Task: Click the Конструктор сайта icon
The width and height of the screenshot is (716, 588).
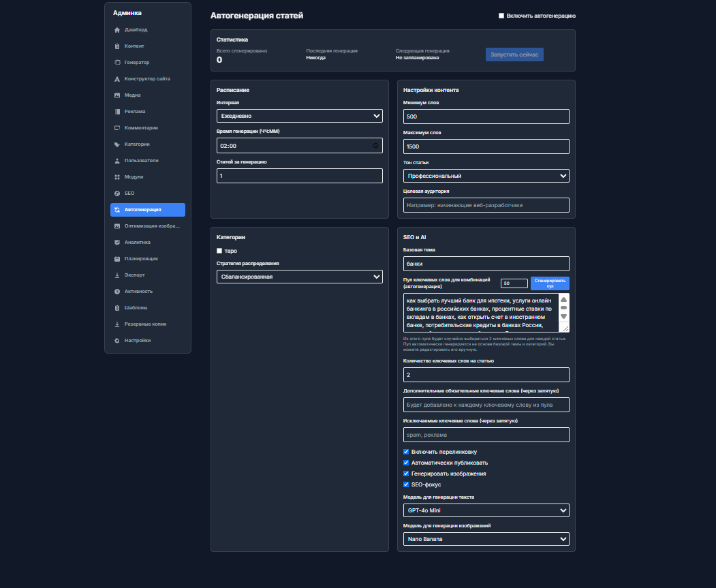Action: tap(117, 79)
